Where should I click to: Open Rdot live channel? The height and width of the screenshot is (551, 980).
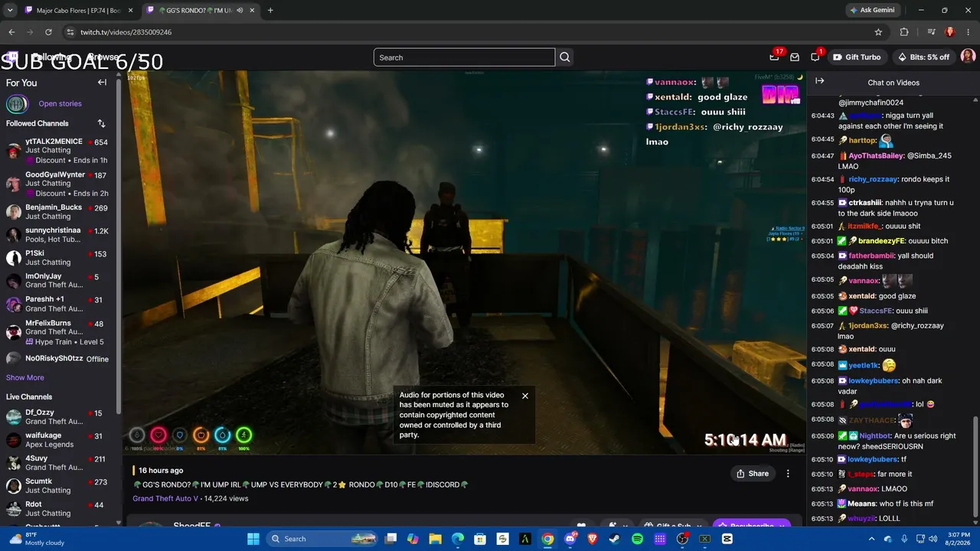click(57, 509)
